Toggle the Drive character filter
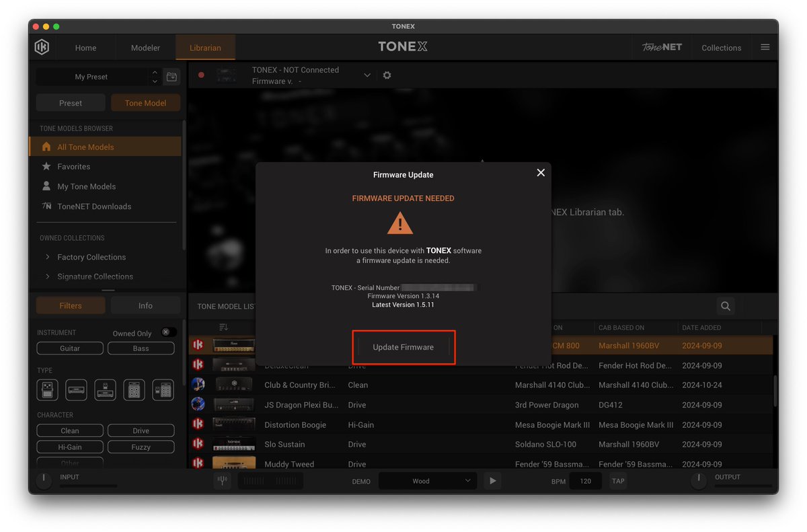This screenshot has width=807, height=532. (141, 430)
